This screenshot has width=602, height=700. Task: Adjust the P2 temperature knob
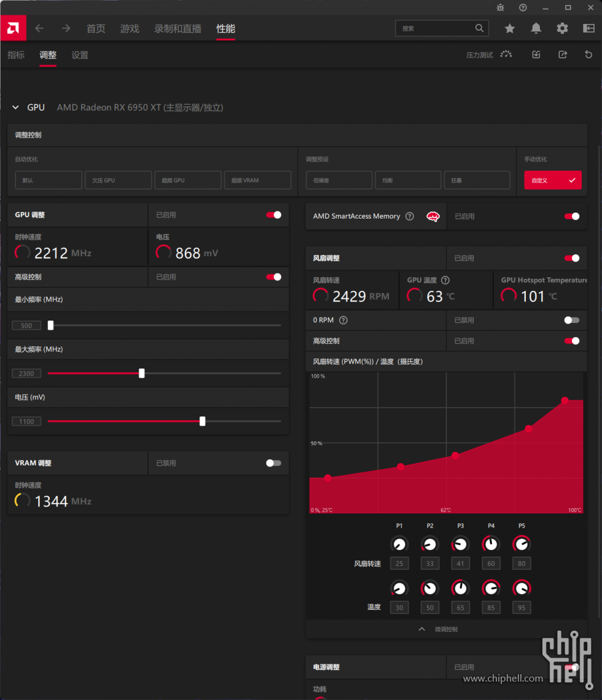(429, 588)
